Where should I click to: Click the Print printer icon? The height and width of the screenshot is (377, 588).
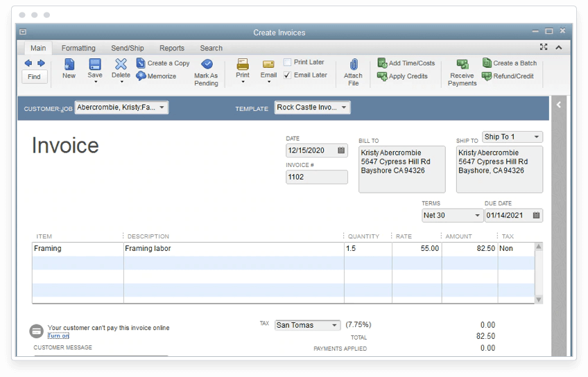coord(243,64)
